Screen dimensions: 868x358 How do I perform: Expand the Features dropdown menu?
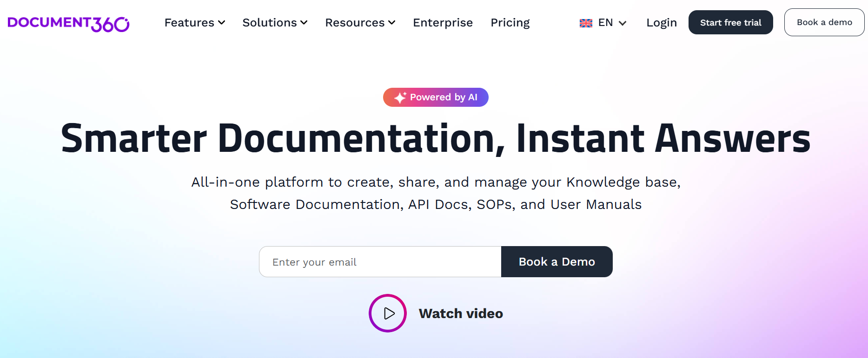(x=195, y=23)
